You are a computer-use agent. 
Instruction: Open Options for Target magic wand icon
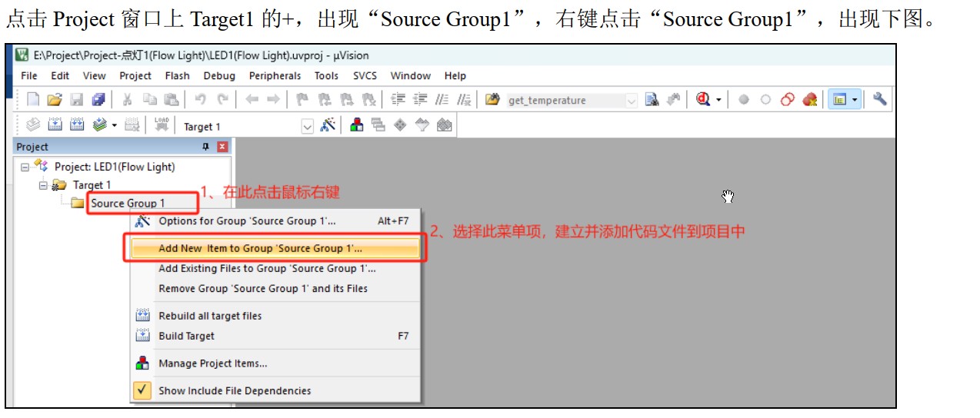tap(328, 125)
